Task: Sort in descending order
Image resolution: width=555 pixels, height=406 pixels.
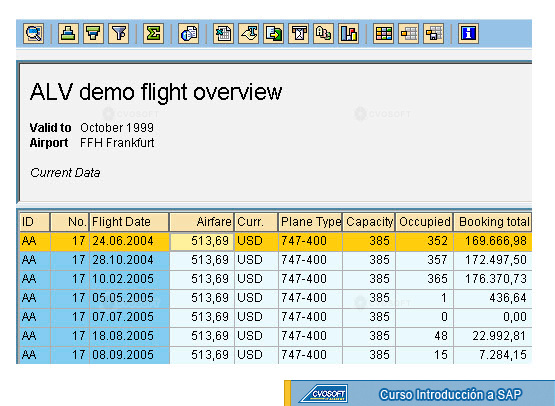Action: click(93, 34)
